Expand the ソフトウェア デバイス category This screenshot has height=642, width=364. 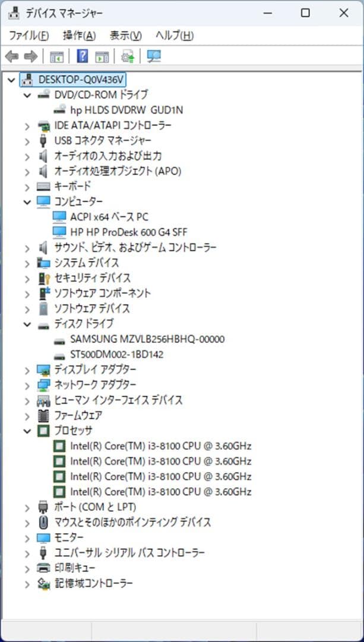[x=27, y=309]
